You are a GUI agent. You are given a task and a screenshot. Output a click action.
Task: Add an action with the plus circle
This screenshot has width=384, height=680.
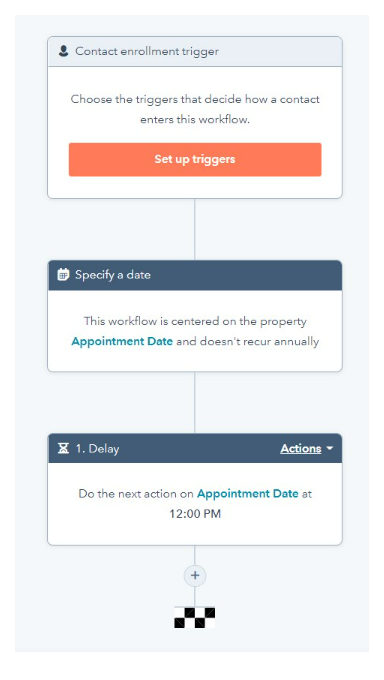195,575
